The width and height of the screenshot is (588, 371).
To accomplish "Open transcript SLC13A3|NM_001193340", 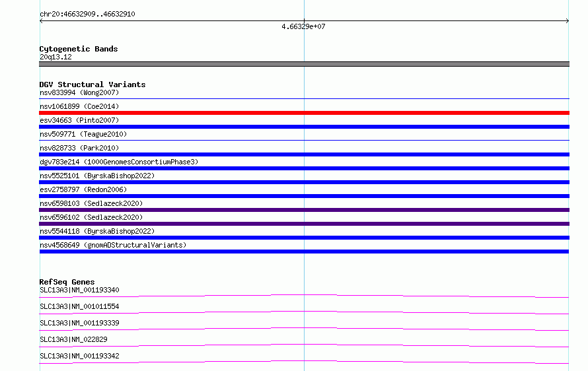I will pos(79,290).
